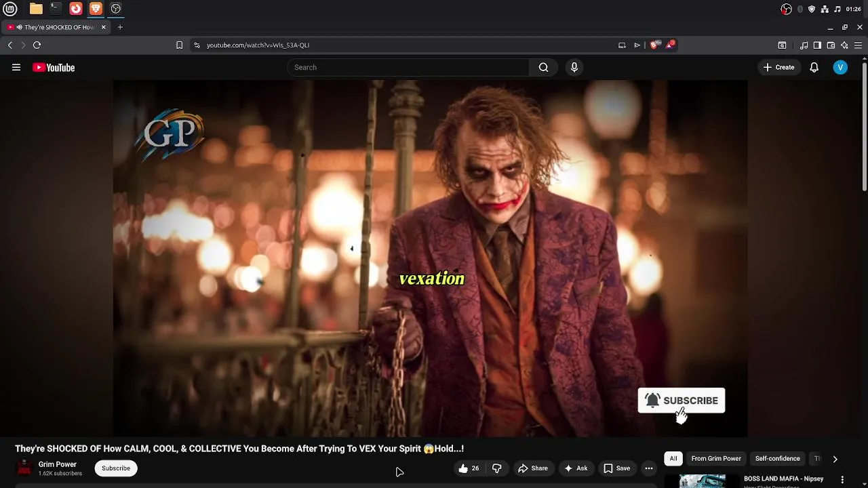Click the send-to-device arrow in address bar

point(637,45)
